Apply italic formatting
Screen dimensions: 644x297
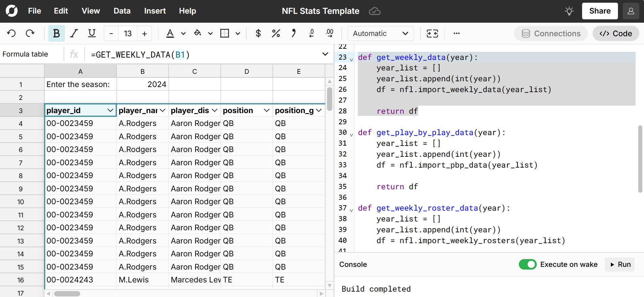(74, 33)
